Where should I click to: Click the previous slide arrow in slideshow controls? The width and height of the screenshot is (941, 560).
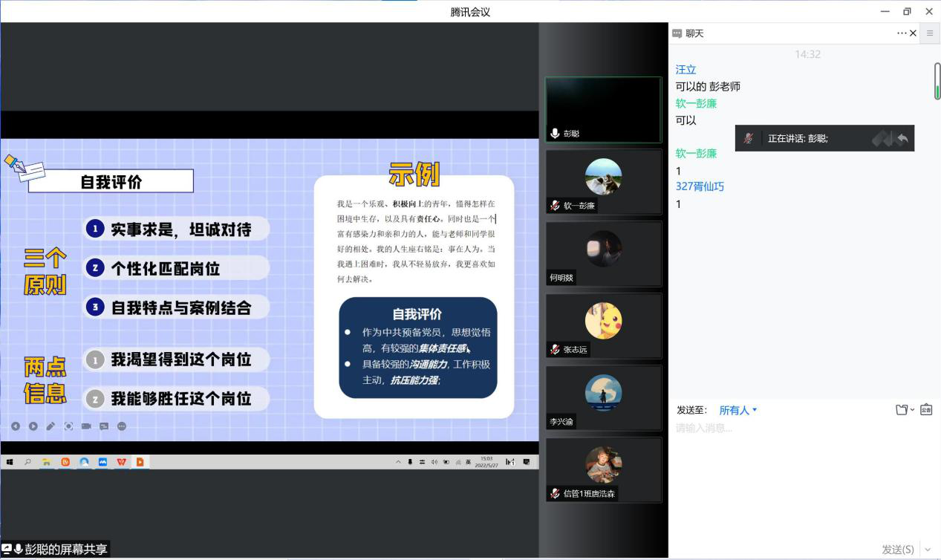tap(15, 426)
